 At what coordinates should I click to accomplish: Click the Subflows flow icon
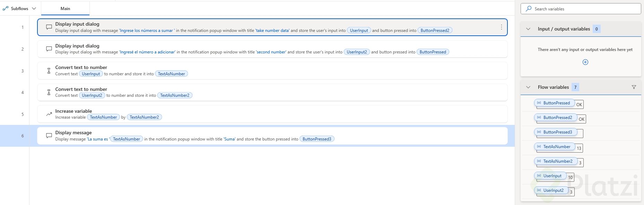(6, 8)
